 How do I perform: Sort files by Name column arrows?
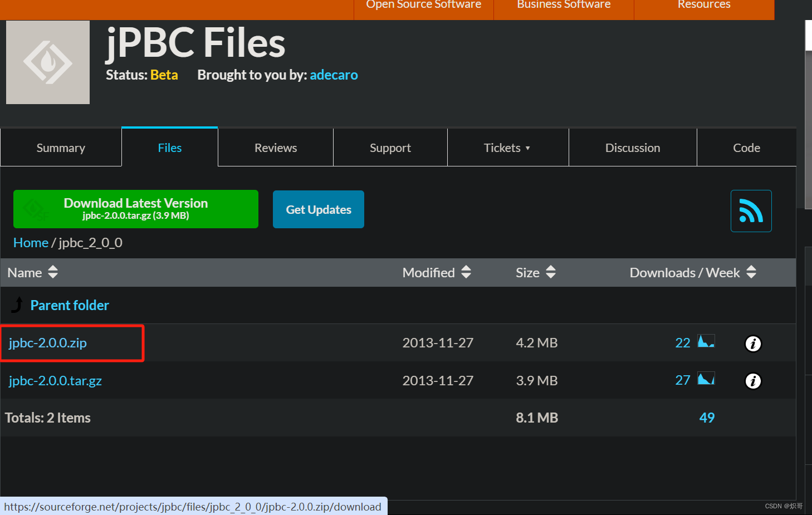pyautogui.click(x=53, y=272)
